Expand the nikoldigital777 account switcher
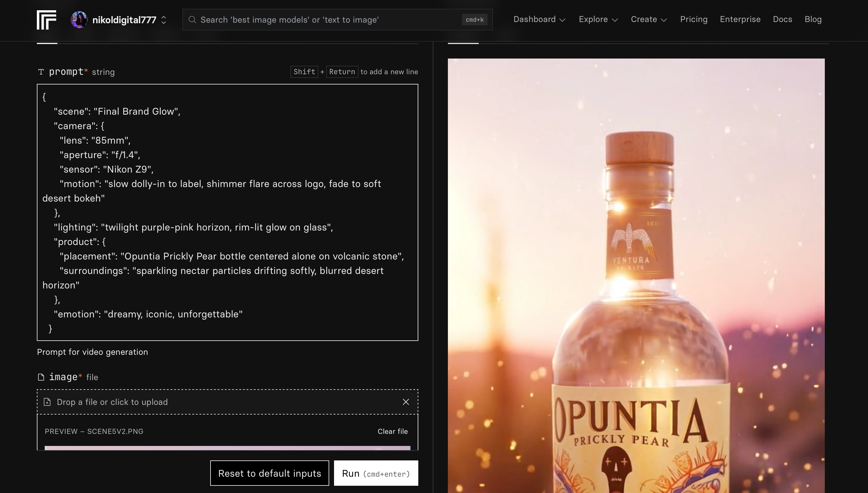This screenshot has height=493, width=868. pos(164,20)
